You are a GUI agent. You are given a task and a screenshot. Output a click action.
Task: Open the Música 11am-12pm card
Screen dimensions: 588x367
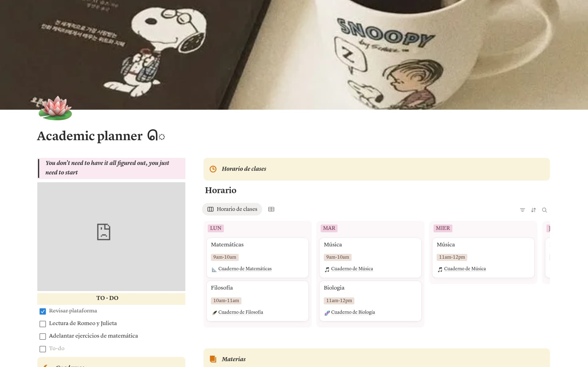point(483,258)
